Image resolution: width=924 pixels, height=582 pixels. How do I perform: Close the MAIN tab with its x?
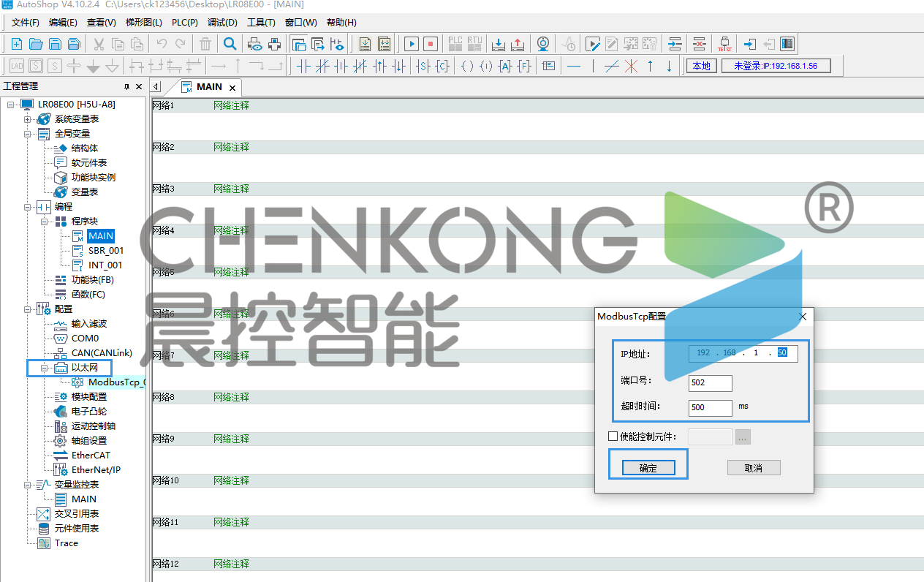click(x=232, y=88)
